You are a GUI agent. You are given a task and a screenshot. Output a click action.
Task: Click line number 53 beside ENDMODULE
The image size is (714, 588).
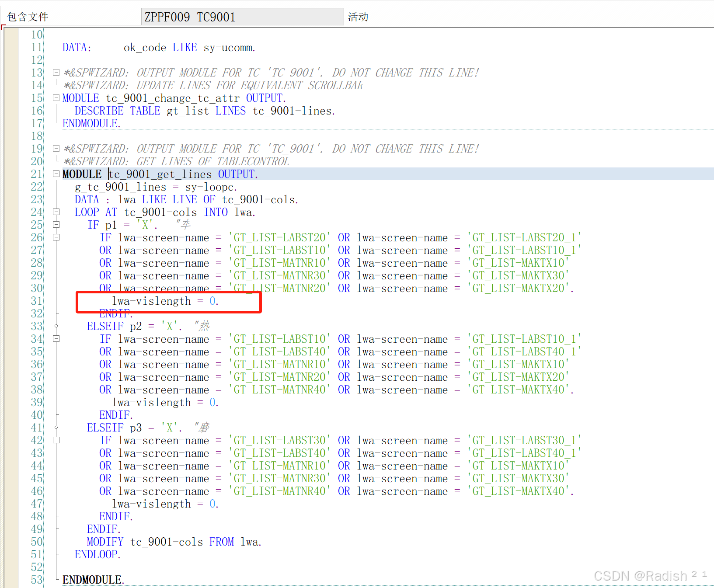(x=37, y=579)
